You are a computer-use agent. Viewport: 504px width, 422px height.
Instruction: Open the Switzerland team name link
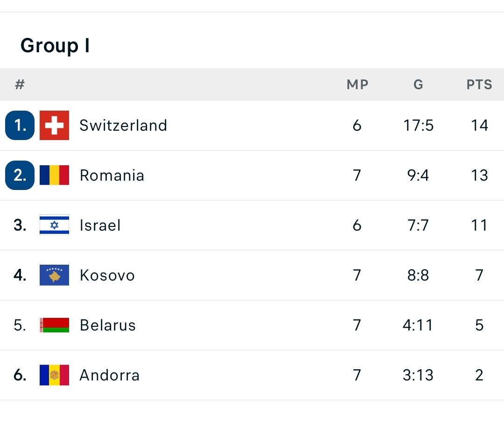point(123,126)
